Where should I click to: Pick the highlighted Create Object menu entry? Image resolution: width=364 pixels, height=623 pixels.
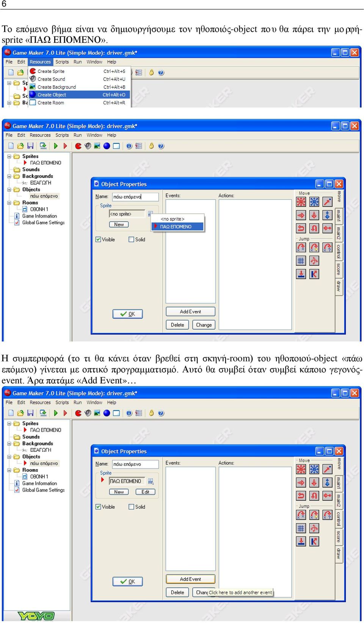[80, 95]
